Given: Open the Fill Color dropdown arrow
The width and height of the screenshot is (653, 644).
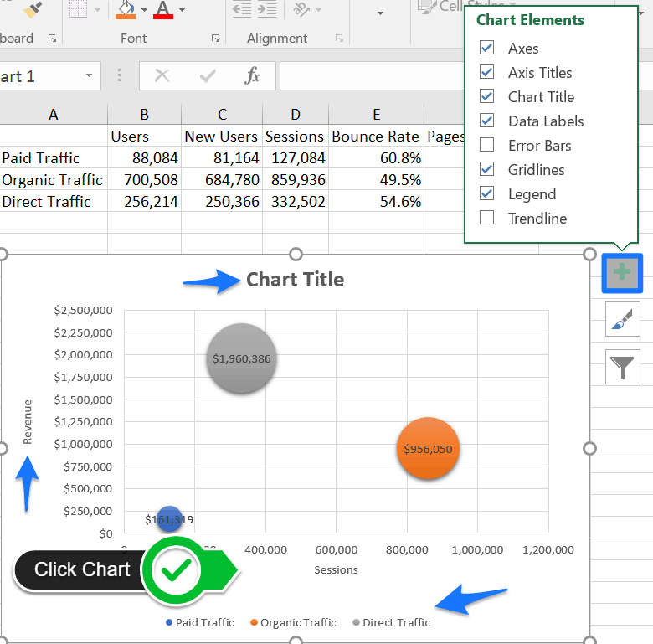Looking at the screenshot, I should click(144, 9).
